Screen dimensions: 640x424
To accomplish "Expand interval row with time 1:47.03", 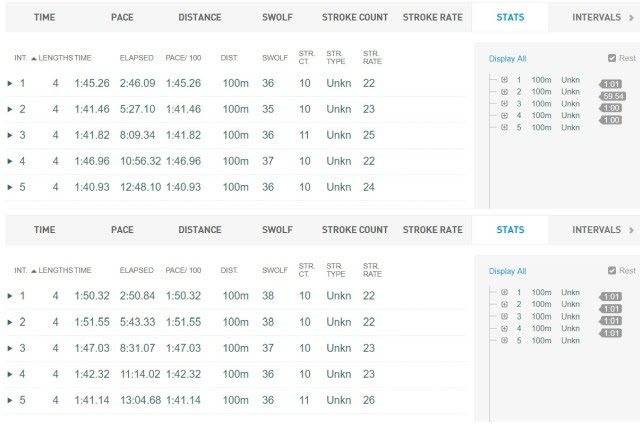I will (10, 348).
